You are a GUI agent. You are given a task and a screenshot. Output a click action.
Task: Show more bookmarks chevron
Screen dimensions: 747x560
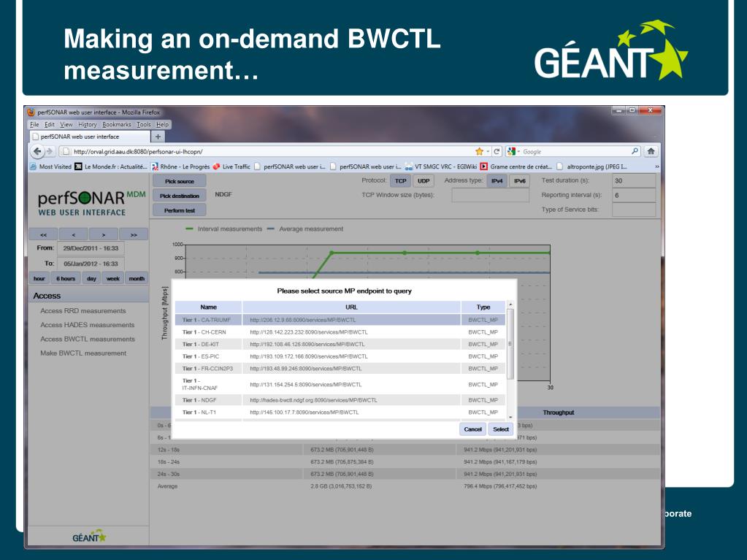pos(657,166)
